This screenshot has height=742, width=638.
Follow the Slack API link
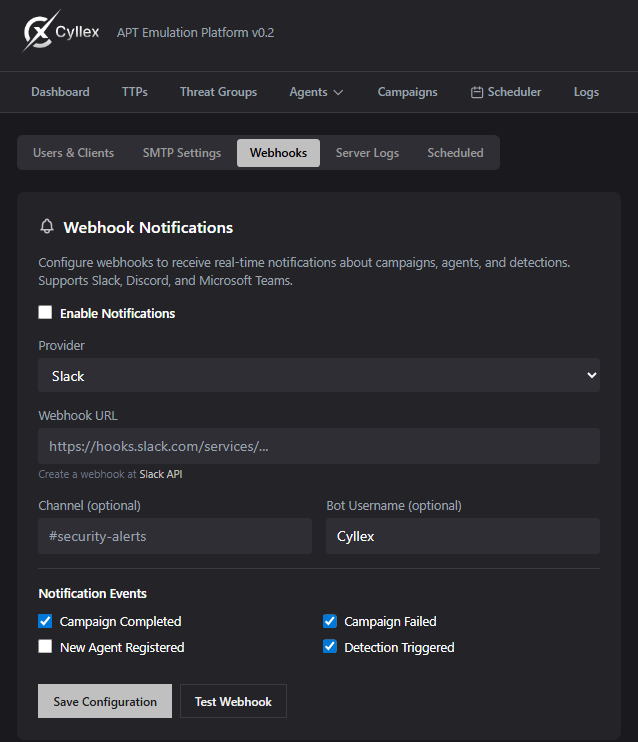[161, 474]
